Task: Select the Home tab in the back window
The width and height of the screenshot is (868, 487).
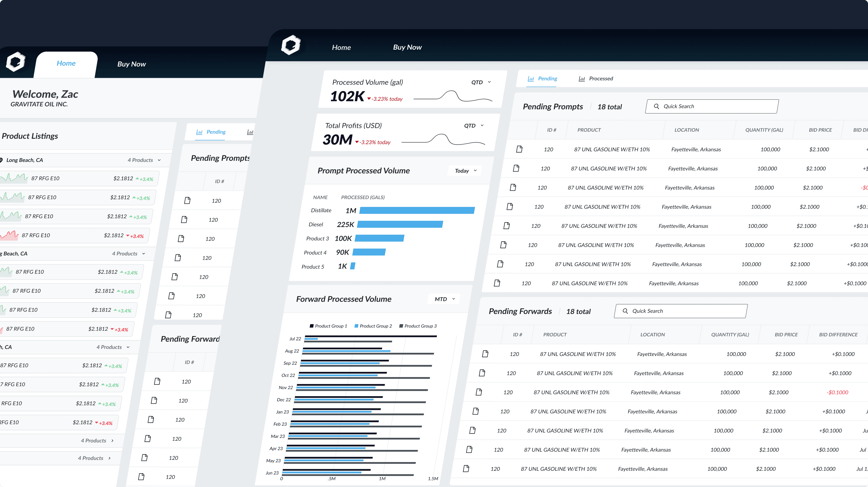Action: 66,63
